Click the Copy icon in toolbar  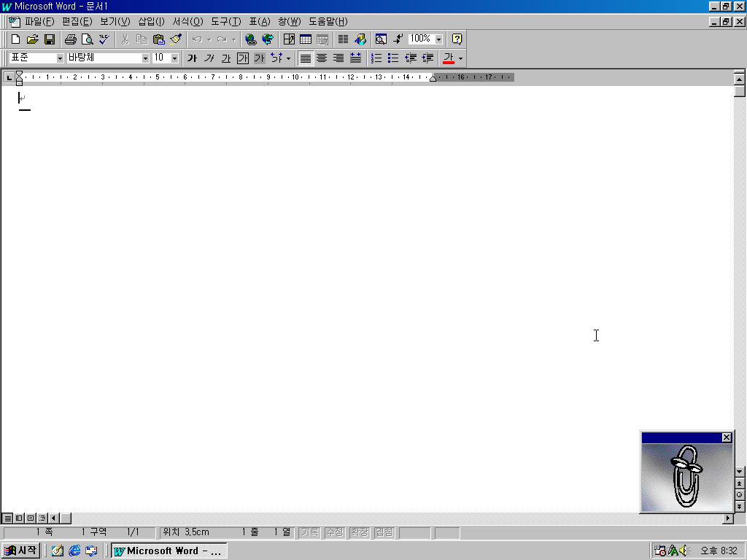142,39
